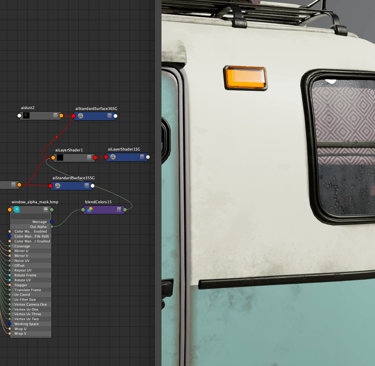Click the Out Alpha output port
The height and width of the screenshot is (366, 375).
52,227
